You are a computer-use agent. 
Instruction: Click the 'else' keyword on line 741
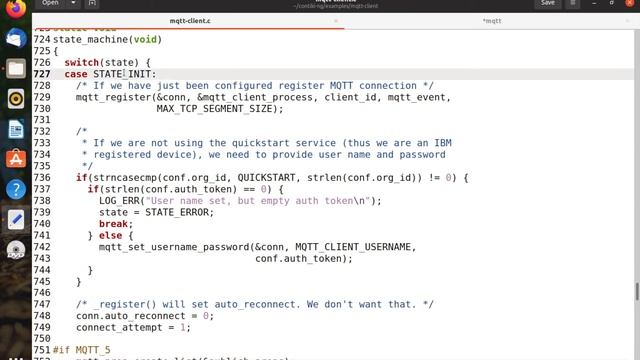[x=111, y=236]
